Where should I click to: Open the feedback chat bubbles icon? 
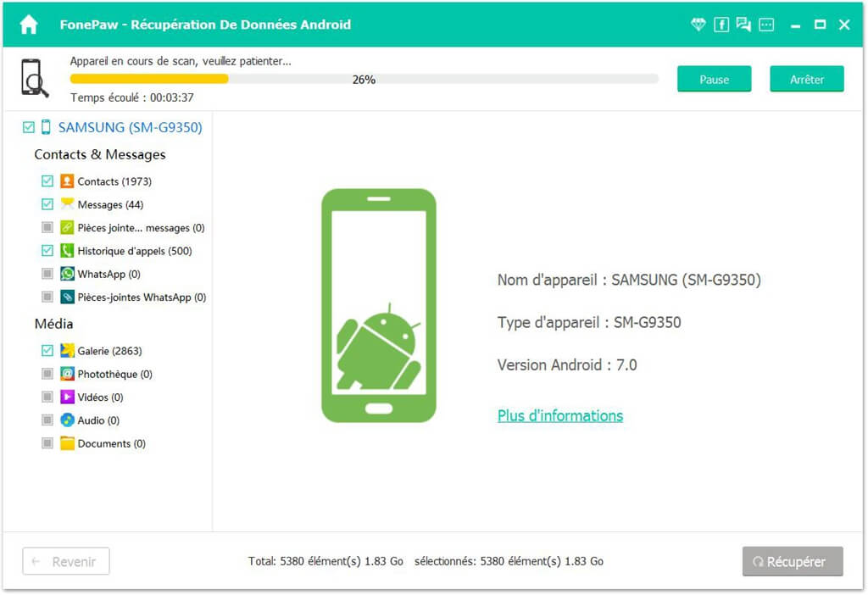pos(743,25)
